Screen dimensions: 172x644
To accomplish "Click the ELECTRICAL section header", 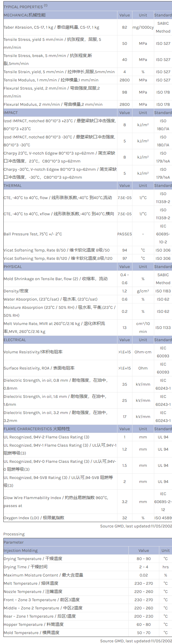I will click(x=15, y=340).
